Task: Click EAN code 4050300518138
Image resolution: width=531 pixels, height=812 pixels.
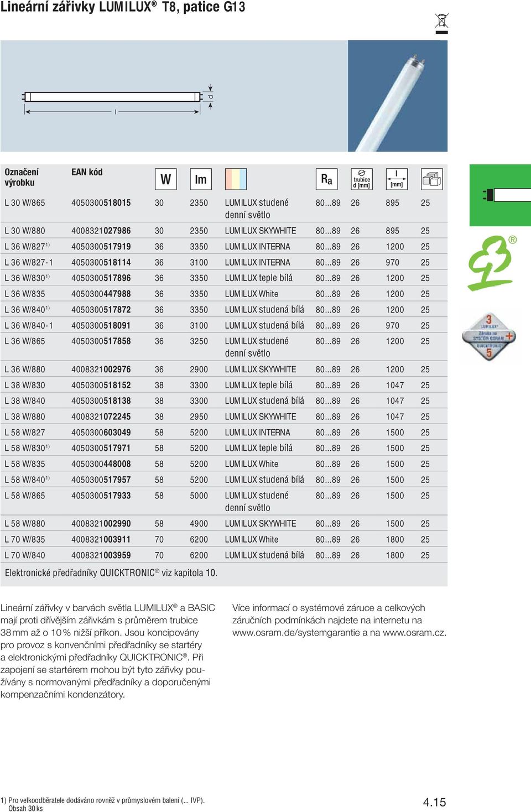Action: click(101, 401)
